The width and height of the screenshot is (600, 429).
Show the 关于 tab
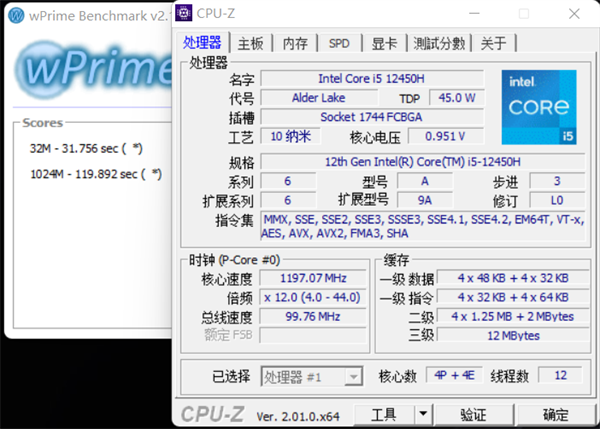coord(493,43)
